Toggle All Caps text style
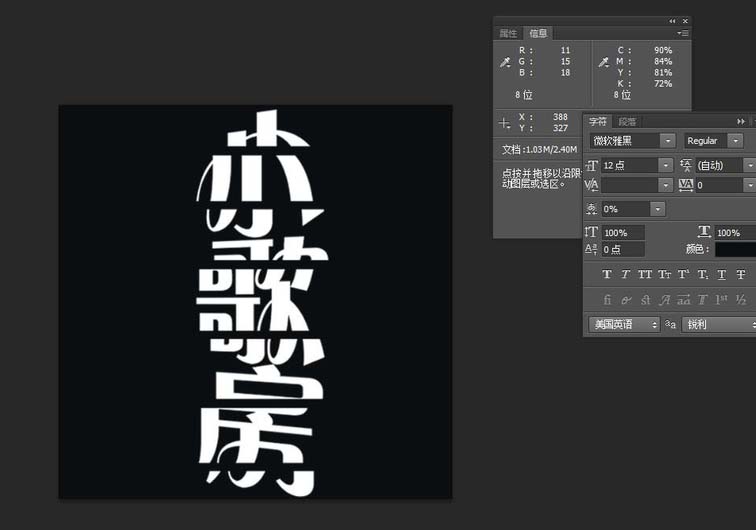Image resolution: width=756 pixels, height=530 pixels. [645, 274]
